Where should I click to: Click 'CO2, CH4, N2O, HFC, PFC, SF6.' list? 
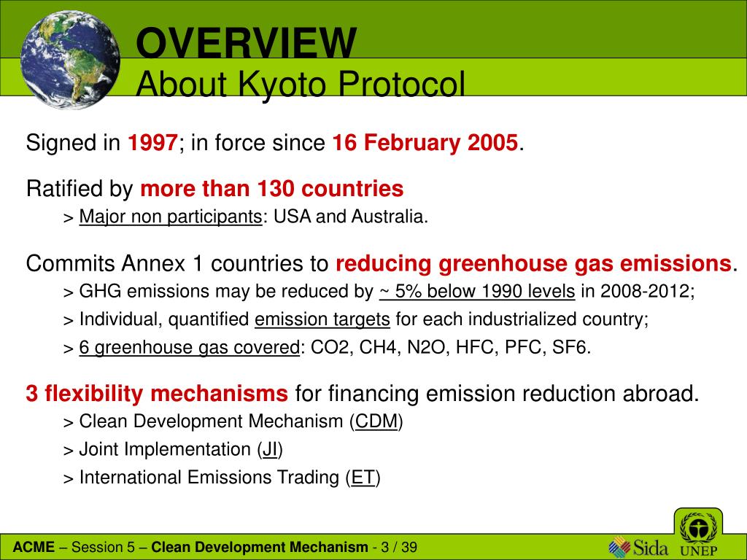451,347
